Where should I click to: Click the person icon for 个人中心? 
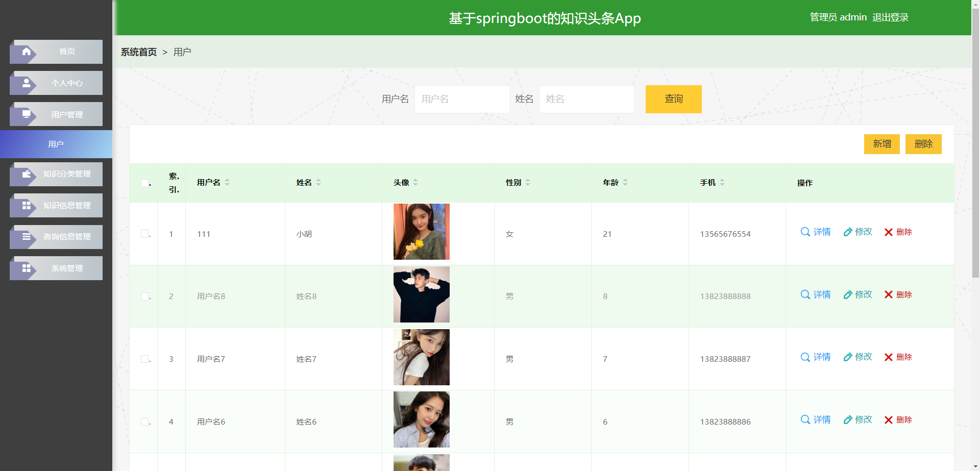tap(27, 83)
